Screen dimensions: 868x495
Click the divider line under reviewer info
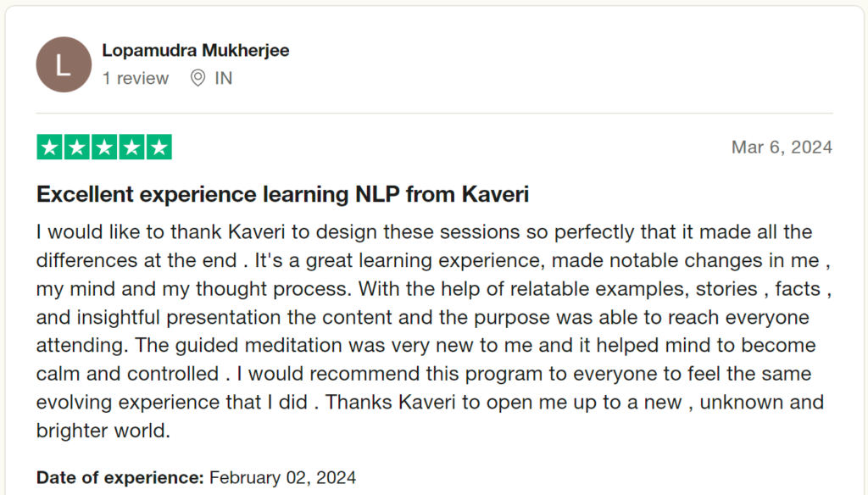435,113
